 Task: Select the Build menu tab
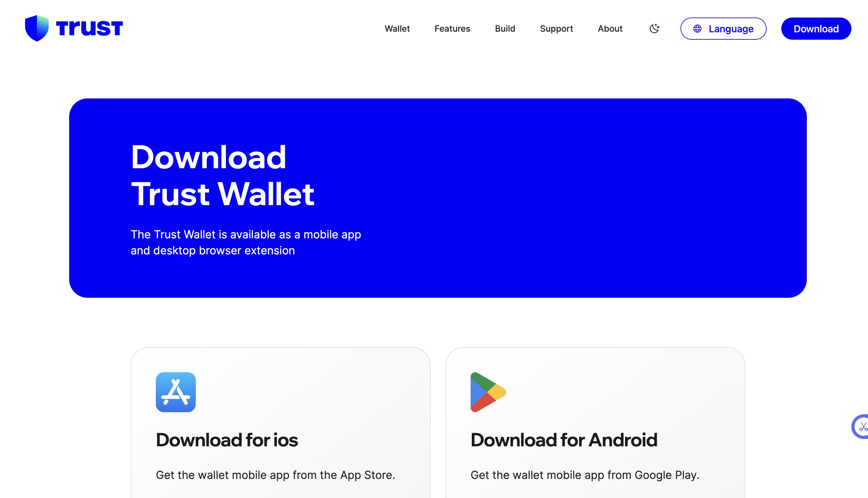point(505,28)
